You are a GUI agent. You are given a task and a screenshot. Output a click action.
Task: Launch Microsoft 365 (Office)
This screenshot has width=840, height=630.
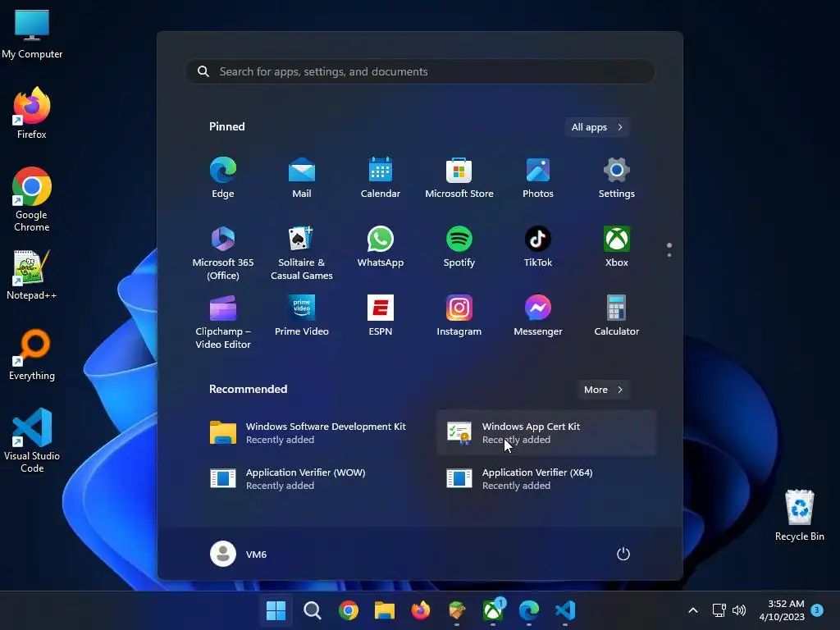click(223, 253)
